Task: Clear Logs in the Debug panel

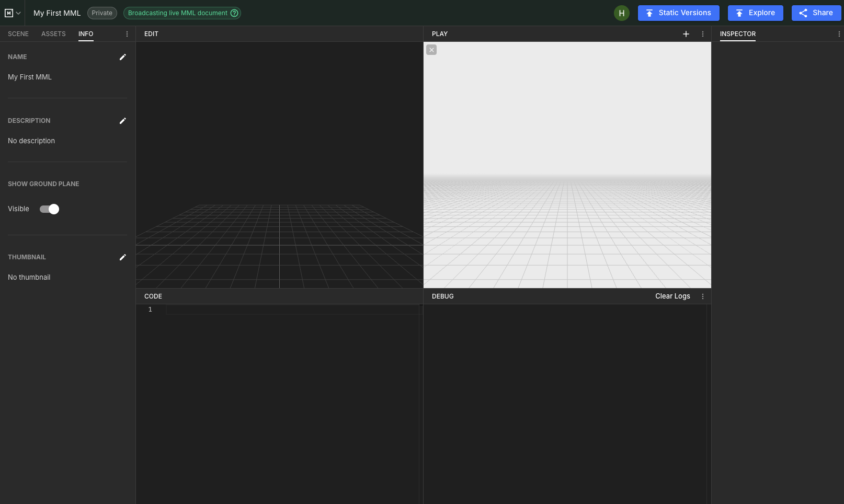Action: pos(672,296)
